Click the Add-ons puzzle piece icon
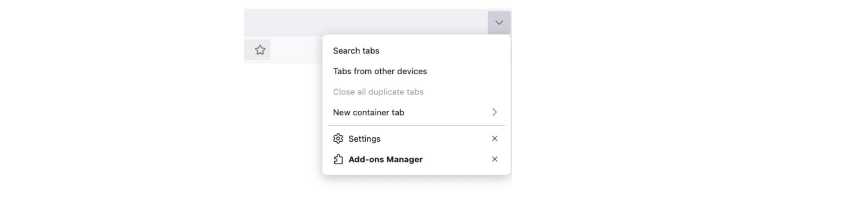The image size is (868, 200). (x=338, y=159)
